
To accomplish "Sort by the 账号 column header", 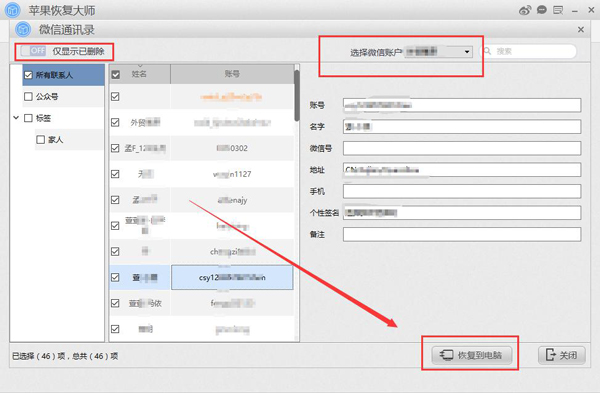I will [x=232, y=74].
